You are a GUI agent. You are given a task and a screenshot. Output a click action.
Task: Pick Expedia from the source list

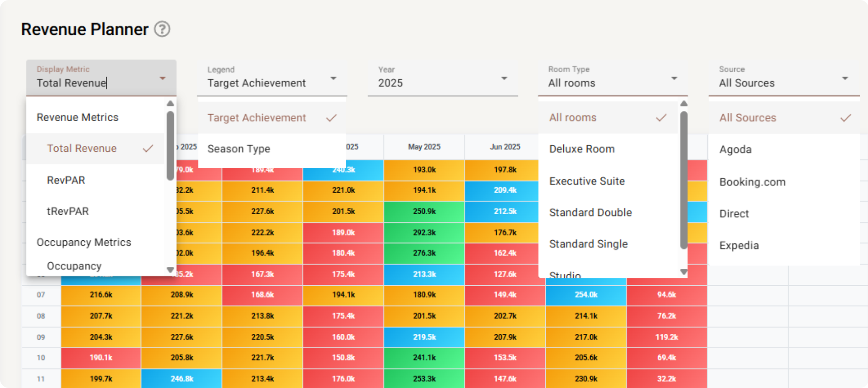[739, 245]
